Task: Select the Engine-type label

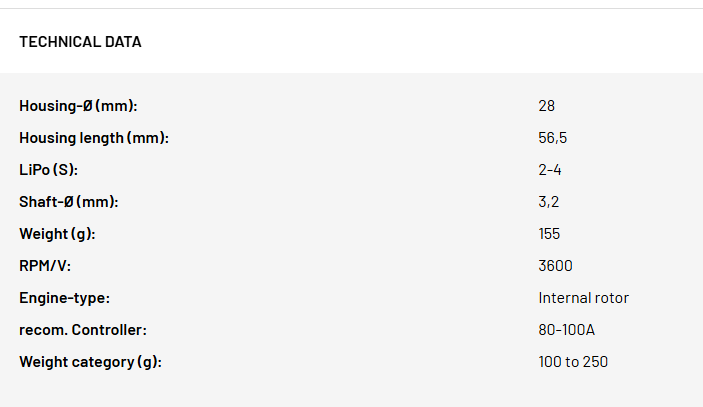Action: coord(65,298)
